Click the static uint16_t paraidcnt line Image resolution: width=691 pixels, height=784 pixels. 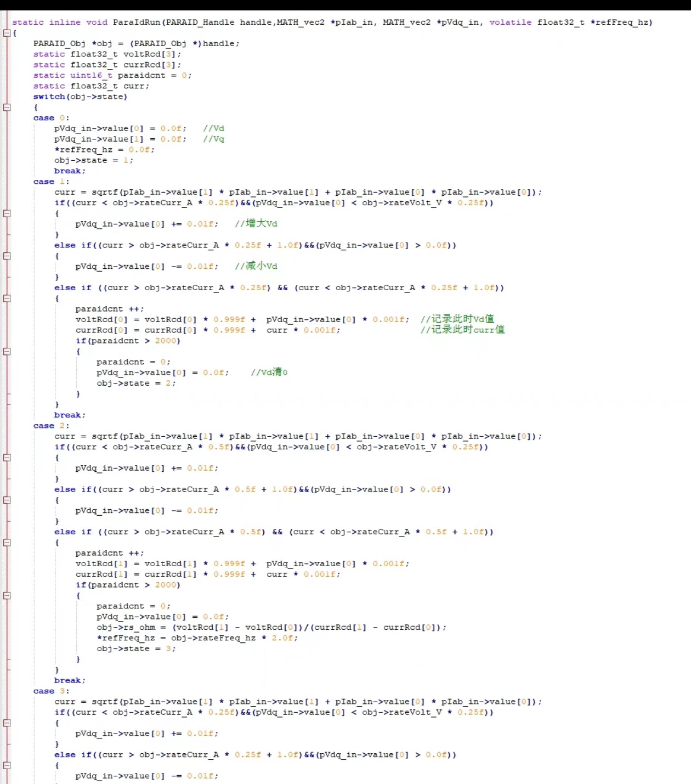[112, 75]
